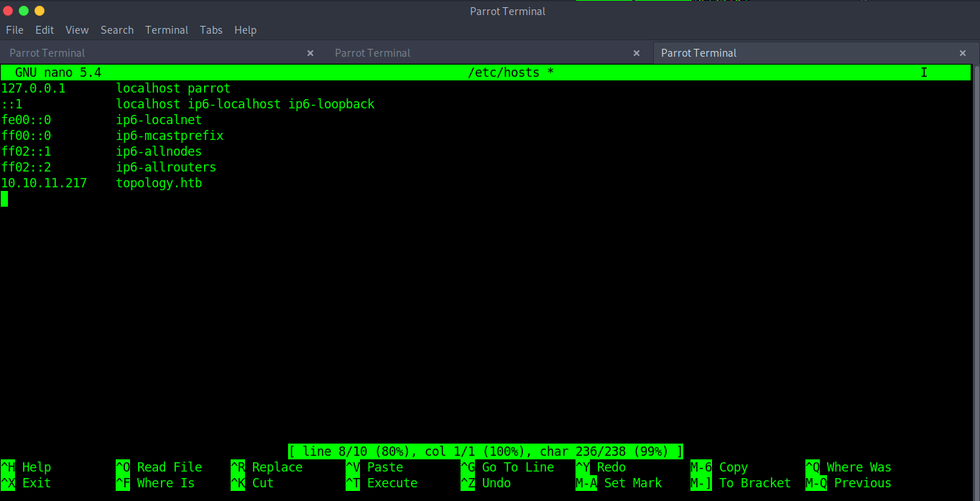
Task: Open the File menu
Action: point(14,30)
